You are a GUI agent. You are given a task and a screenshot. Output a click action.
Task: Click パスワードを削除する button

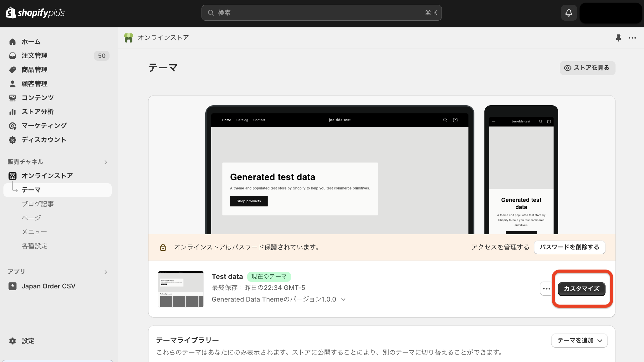click(569, 247)
